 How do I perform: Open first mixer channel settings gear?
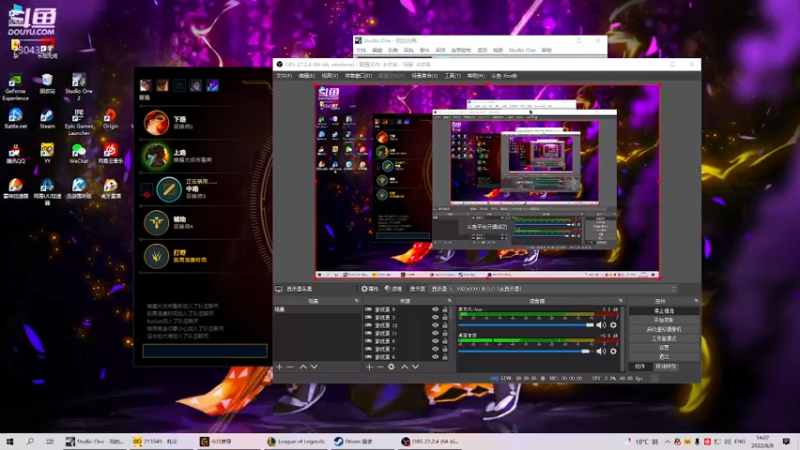pos(613,325)
